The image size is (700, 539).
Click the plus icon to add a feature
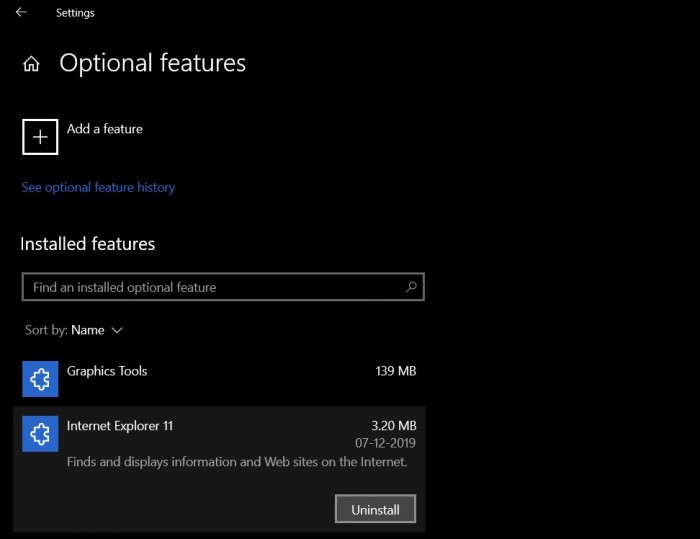[x=40, y=137]
